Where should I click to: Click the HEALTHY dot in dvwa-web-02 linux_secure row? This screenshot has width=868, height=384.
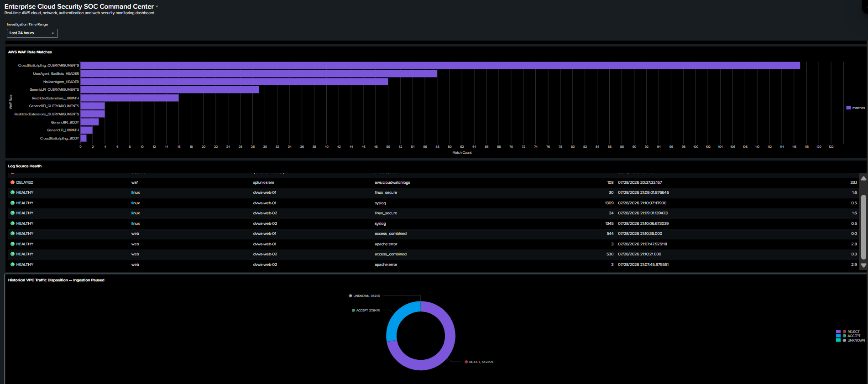(x=12, y=213)
